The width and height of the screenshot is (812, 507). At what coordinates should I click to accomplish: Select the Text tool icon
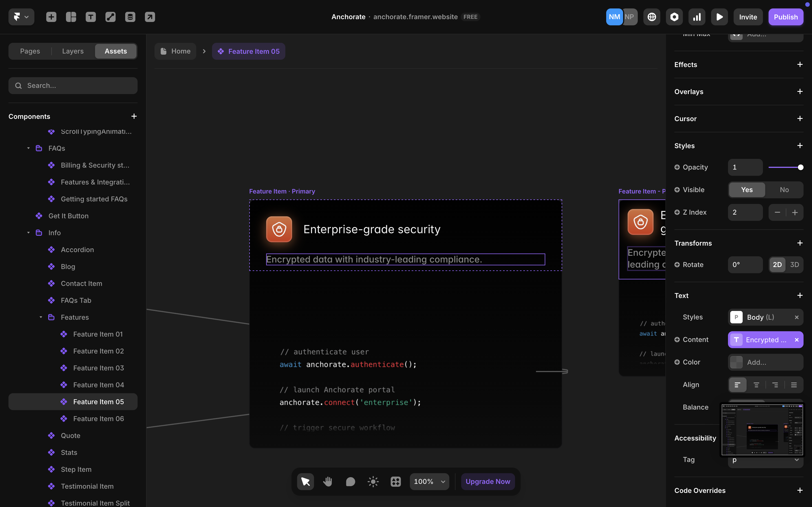pyautogui.click(x=91, y=17)
